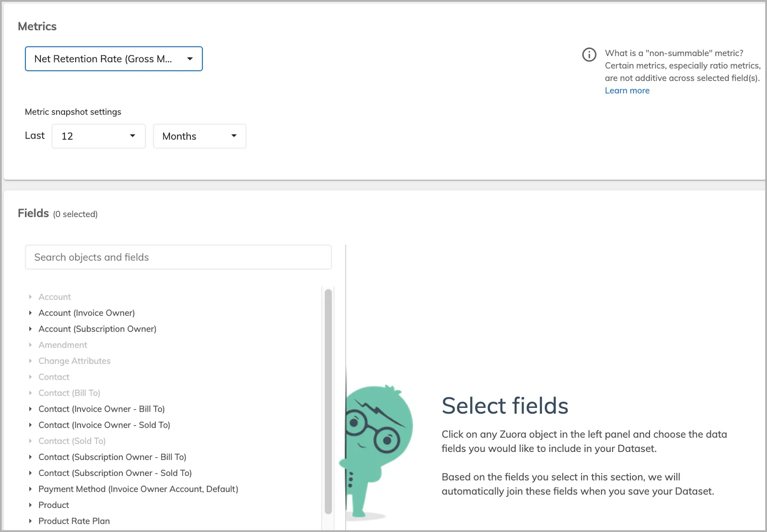Open the Net Retention Rate metric dropdown
The height and width of the screenshot is (532, 767).
coord(114,59)
